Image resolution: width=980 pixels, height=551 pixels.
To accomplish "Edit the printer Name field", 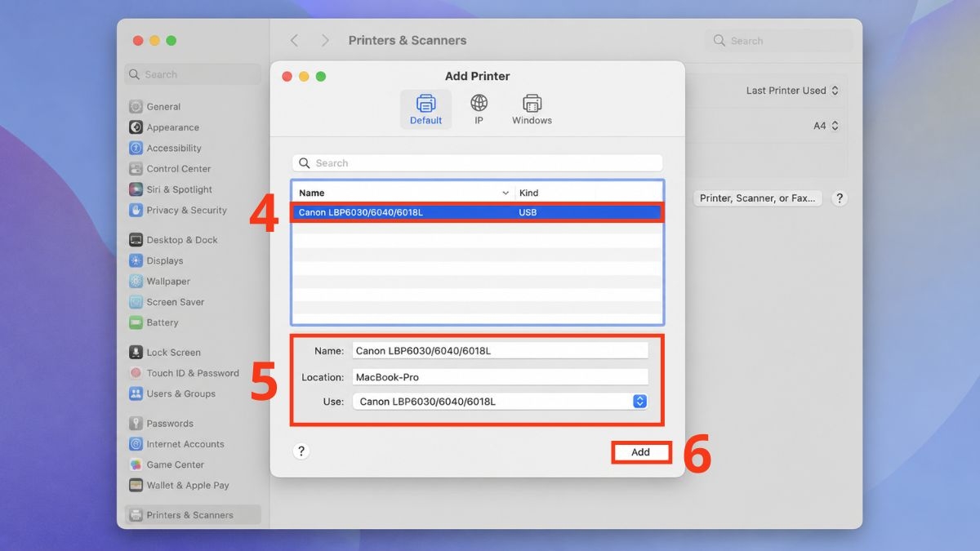I will [x=500, y=351].
